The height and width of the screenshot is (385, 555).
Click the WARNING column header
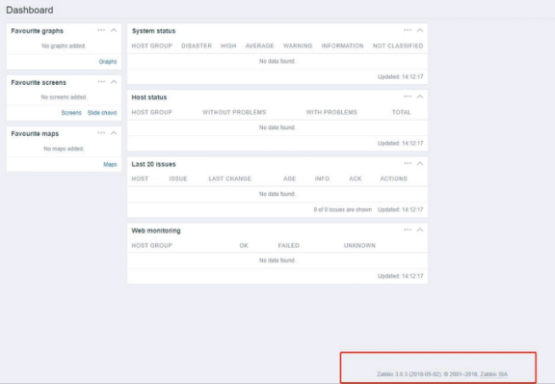click(298, 46)
